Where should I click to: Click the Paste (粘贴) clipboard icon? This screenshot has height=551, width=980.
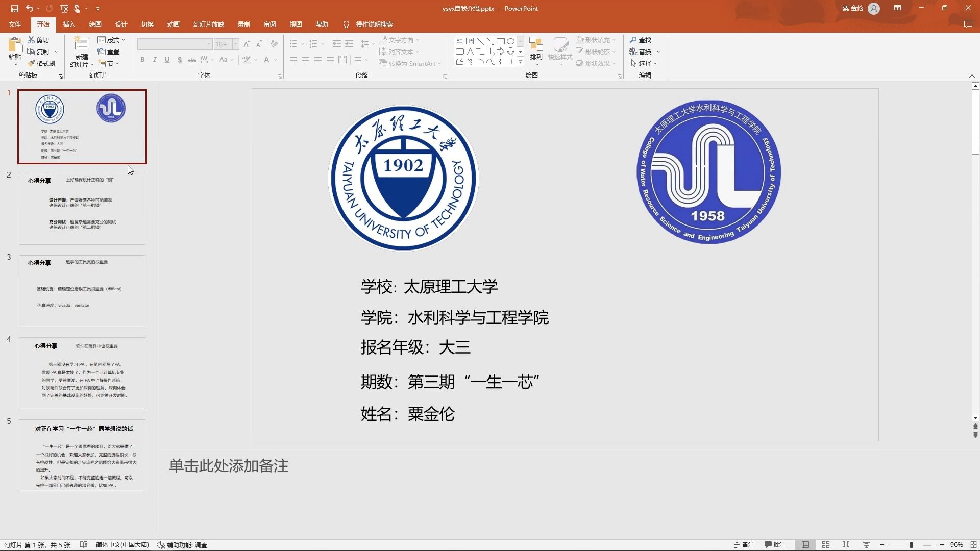15,45
